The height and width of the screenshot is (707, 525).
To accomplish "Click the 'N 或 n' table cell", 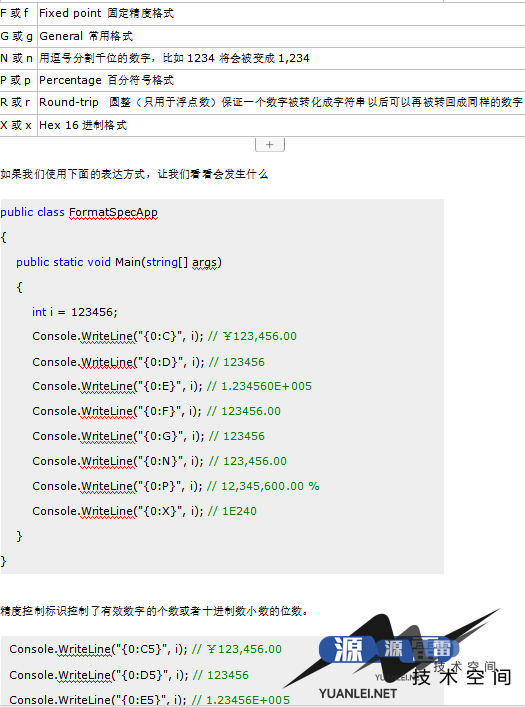I will tap(18, 59).
